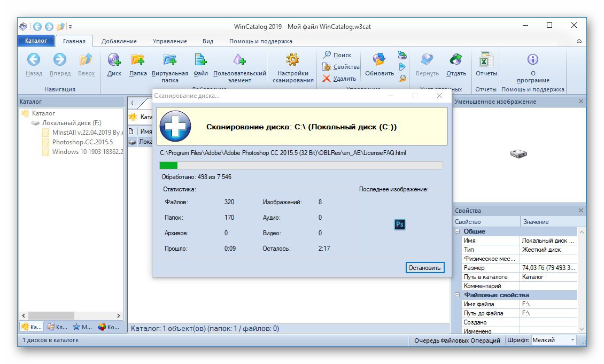The width and height of the screenshot is (604, 364).
Task: Collapse the Общие properties group
Action: (457, 231)
